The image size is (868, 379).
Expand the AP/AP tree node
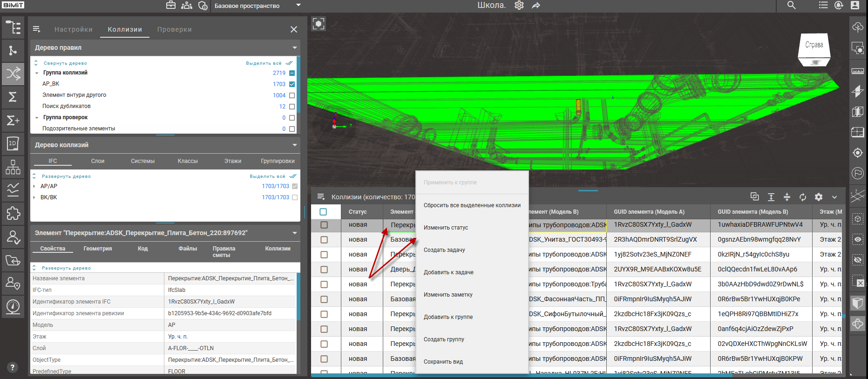pyautogui.click(x=34, y=186)
